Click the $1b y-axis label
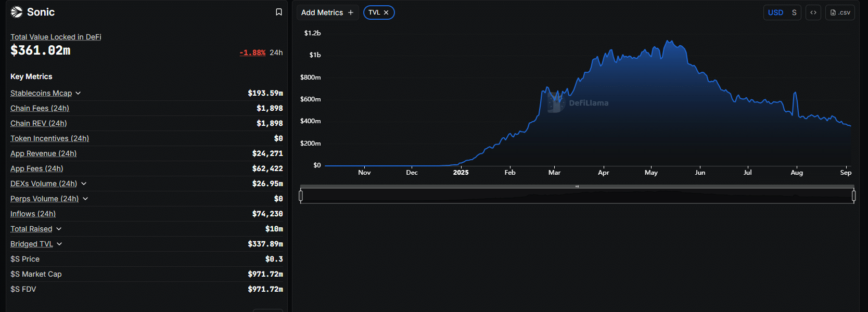The image size is (868, 312). pyautogui.click(x=315, y=55)
